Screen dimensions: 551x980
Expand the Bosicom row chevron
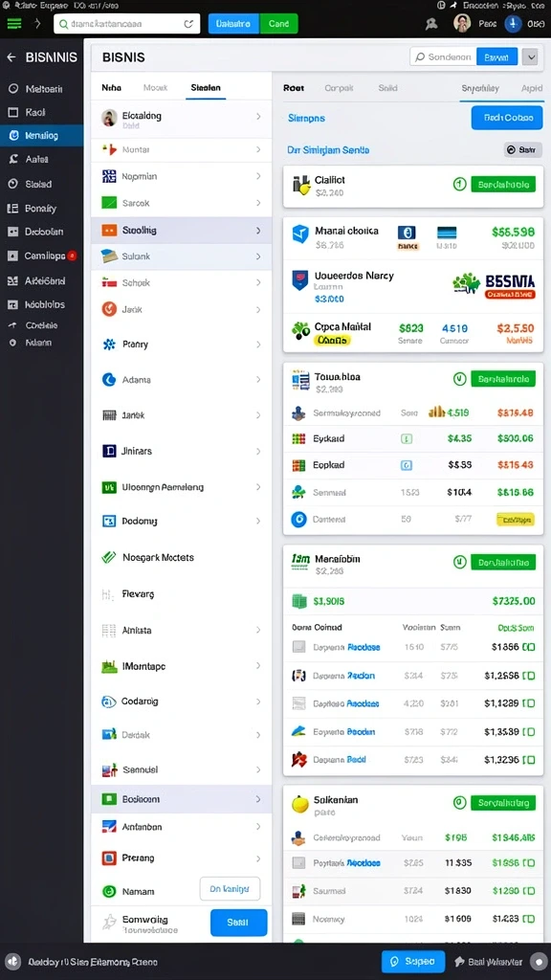click(258, 799)
